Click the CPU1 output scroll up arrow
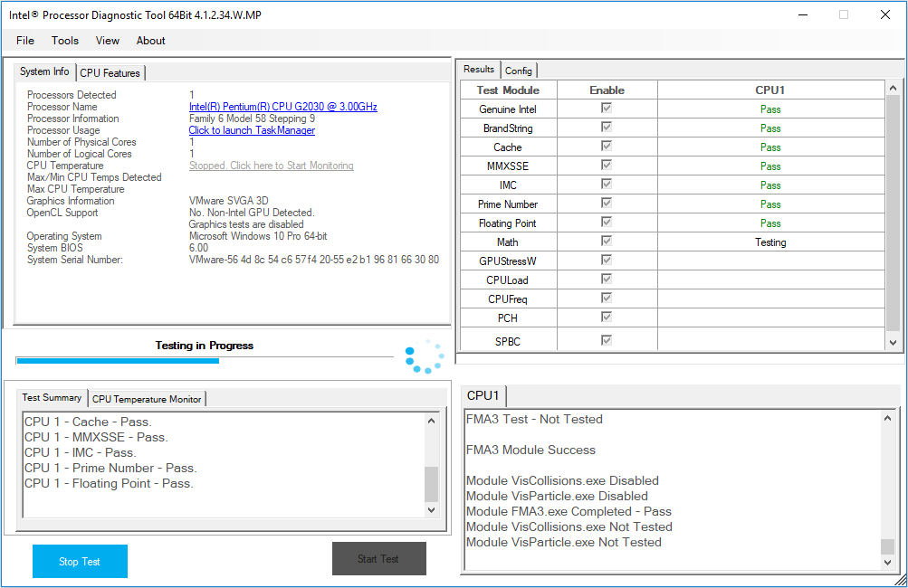 point(887,418)
